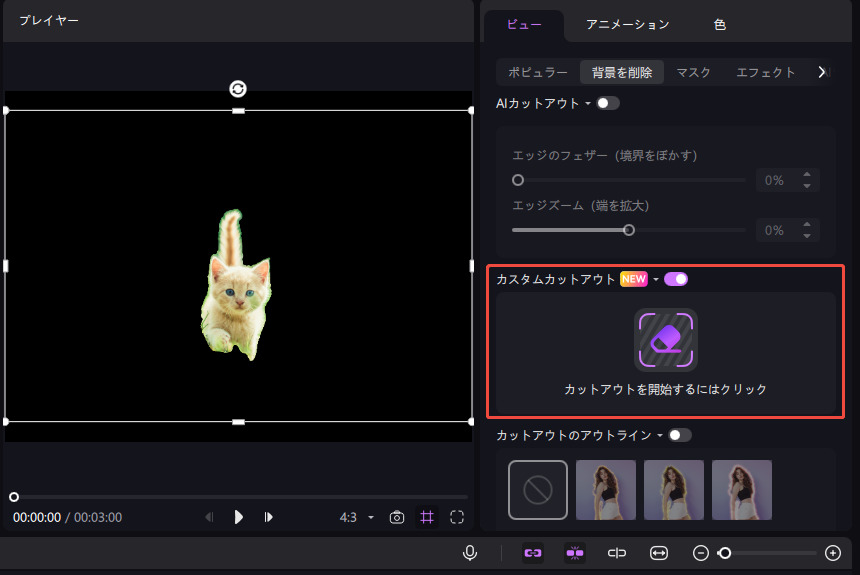The image size is (860, 575).
Task: Disable the カスタムカットアウト toggle
Action: click(676, 279)
